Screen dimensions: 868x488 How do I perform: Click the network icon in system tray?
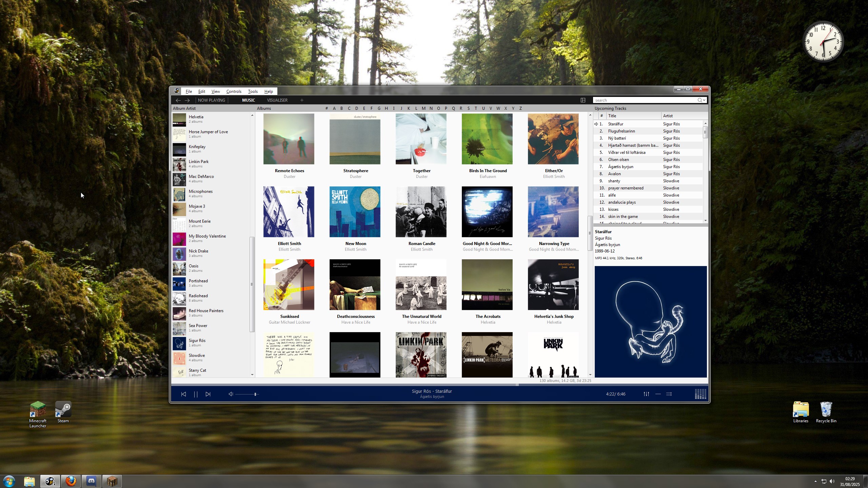824,481
